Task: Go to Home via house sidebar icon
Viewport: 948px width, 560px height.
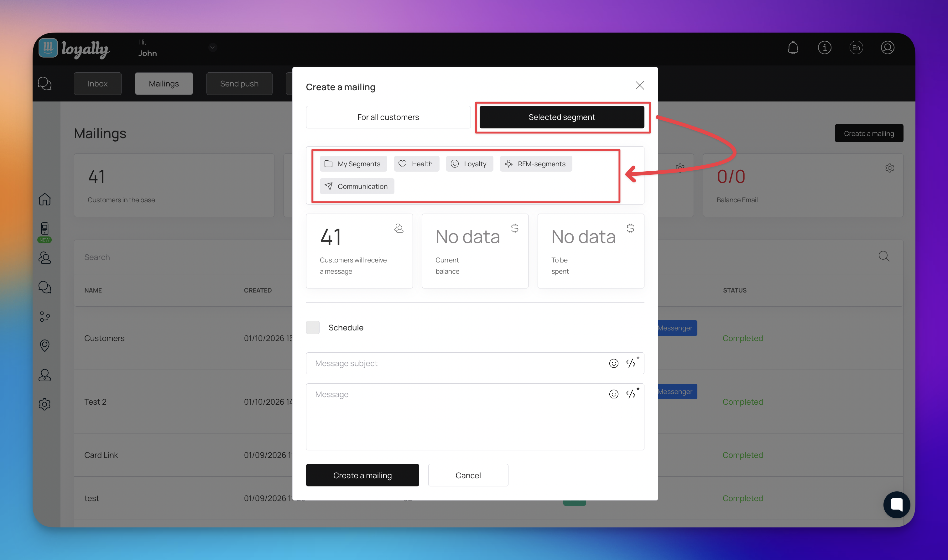Action: [x=44, y=199]
